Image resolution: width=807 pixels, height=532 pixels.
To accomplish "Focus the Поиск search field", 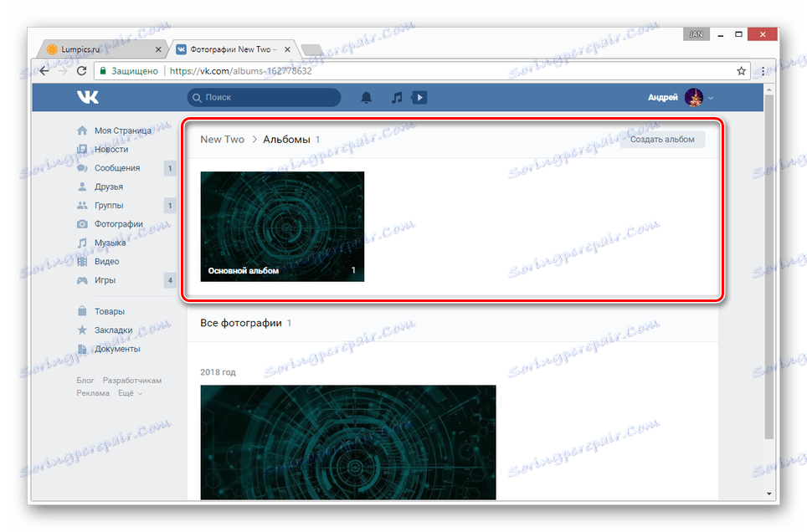I will (264, 97).
